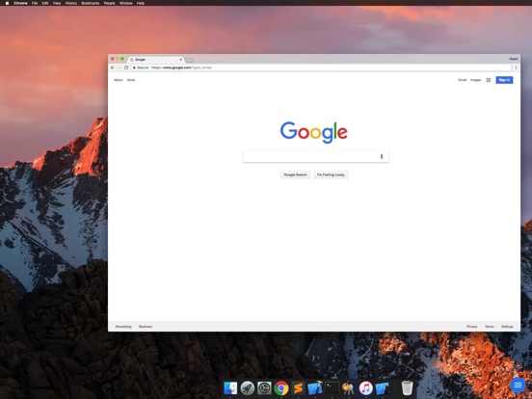
Task: Click the blue floating menu button
Action: (x=518, y=386)
